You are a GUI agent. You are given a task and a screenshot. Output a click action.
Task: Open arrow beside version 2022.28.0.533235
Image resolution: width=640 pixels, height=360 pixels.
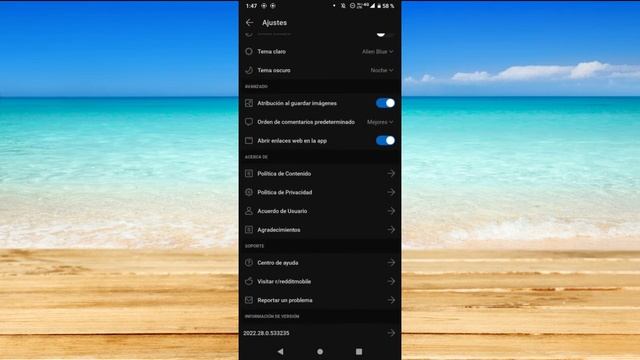(391, 333)
